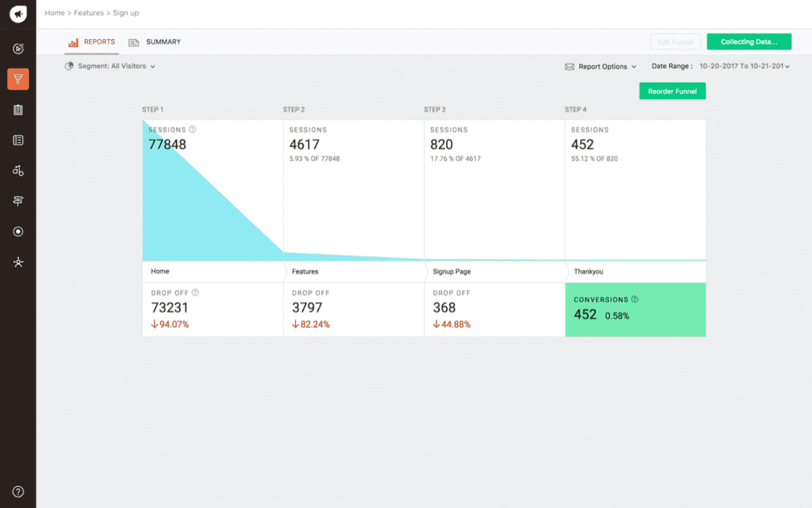Click the Reorder Funnel button
The image size is (812, 508).
672,91
